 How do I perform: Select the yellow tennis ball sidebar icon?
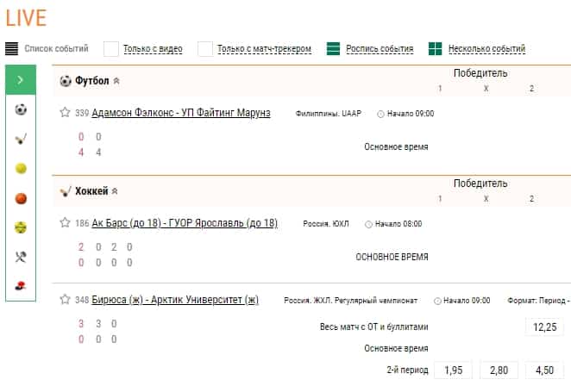pos(21,169)
